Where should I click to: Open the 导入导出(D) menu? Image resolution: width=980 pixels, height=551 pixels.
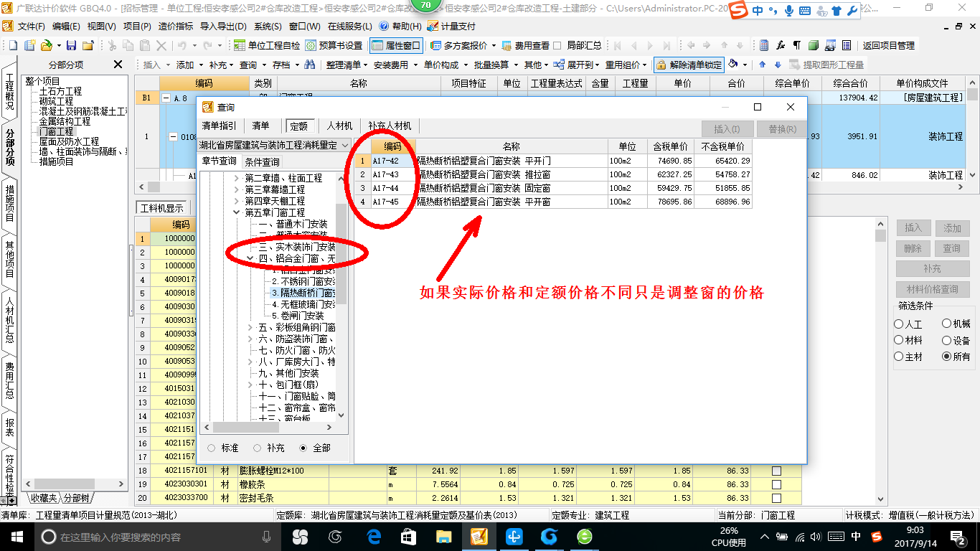(x=223, y=26)
